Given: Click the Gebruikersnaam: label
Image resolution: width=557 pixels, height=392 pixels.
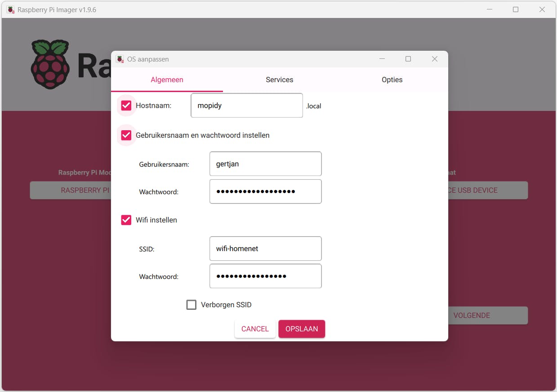Looking at the screenshot, I should tap(164, 164).
